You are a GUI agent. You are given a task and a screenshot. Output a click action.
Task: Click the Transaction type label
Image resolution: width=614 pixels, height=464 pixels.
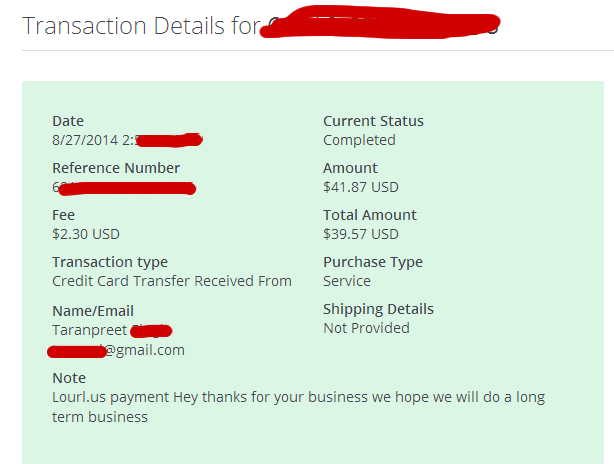[110, 262]
